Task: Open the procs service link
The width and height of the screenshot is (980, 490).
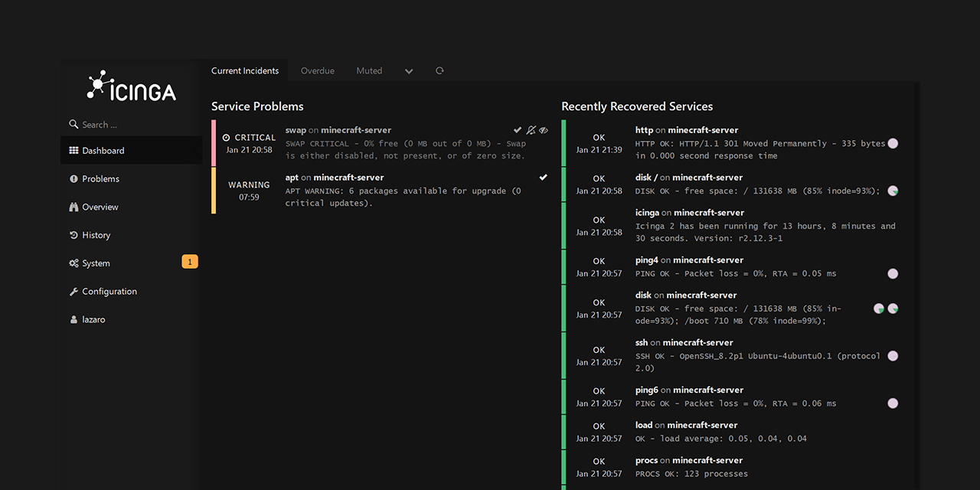Action: (x=647, y=461)
